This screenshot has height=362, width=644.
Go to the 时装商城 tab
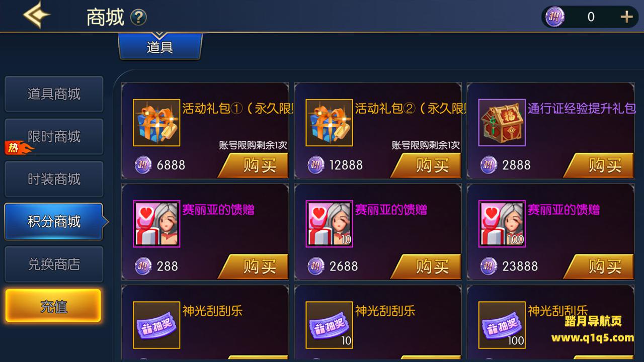pos(54,179)
